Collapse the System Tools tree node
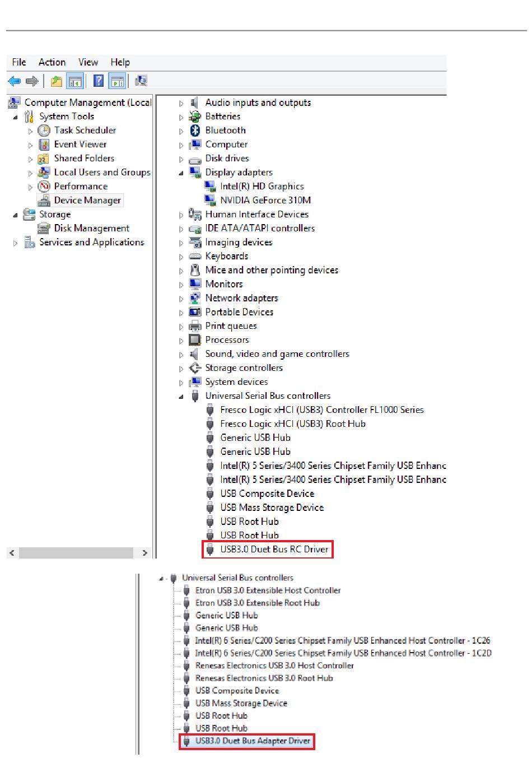Image resolution: width=532 pixels, height=777 pixels. (16, 117)
